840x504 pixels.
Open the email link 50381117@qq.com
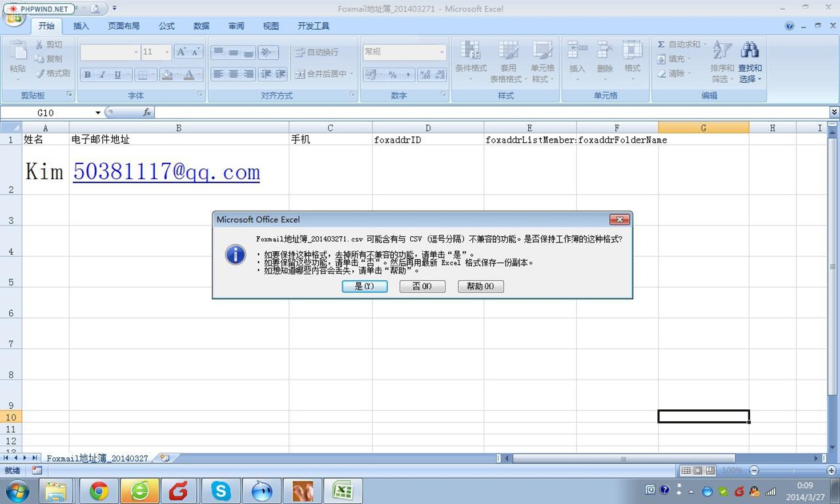(x=166, y=172)
